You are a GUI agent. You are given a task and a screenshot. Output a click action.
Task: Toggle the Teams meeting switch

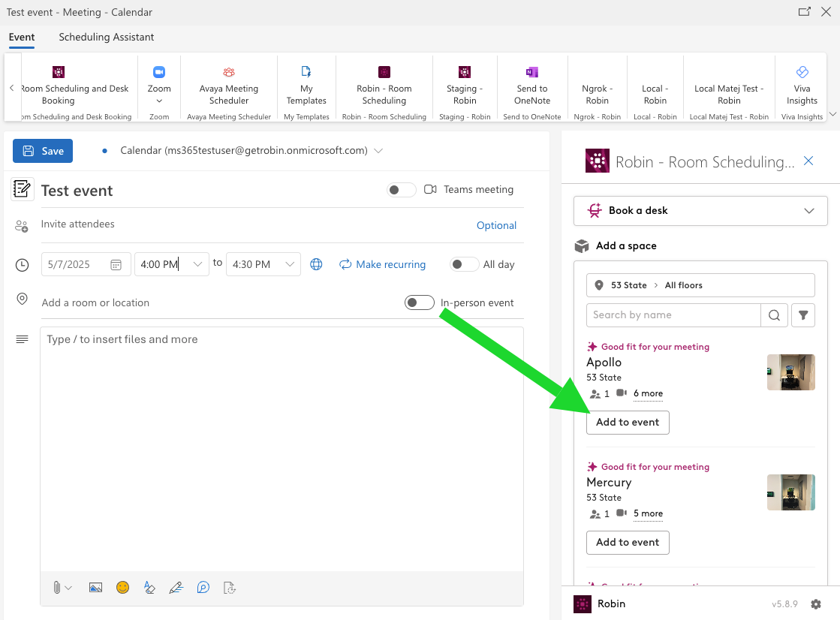402,190
